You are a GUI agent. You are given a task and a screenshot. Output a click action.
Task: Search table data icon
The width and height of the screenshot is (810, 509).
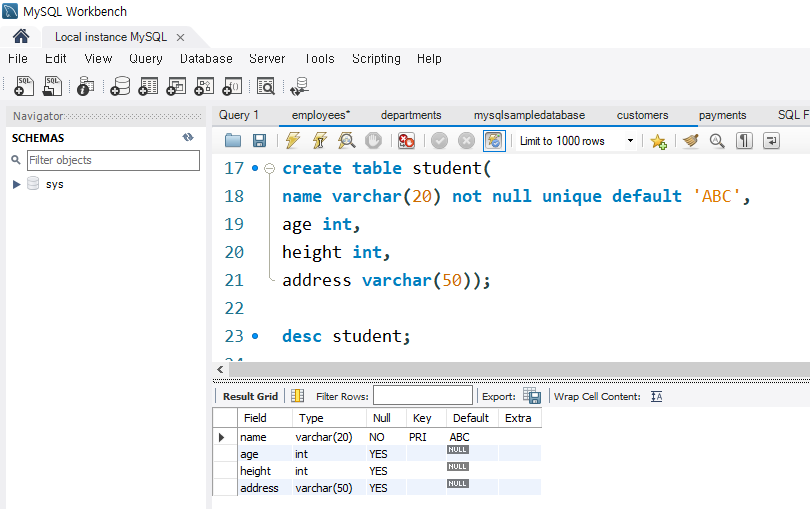point(266,86)
